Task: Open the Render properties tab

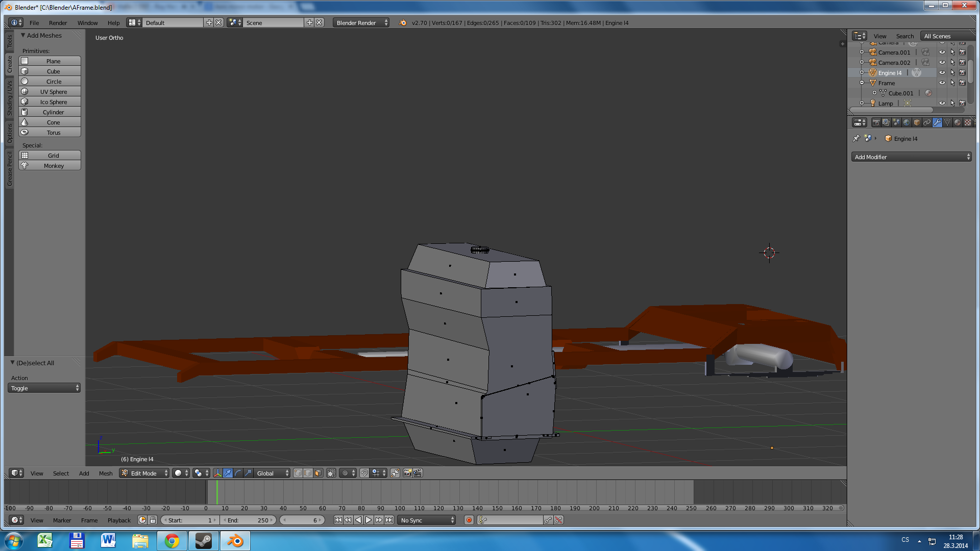Action: coord(876,122)
